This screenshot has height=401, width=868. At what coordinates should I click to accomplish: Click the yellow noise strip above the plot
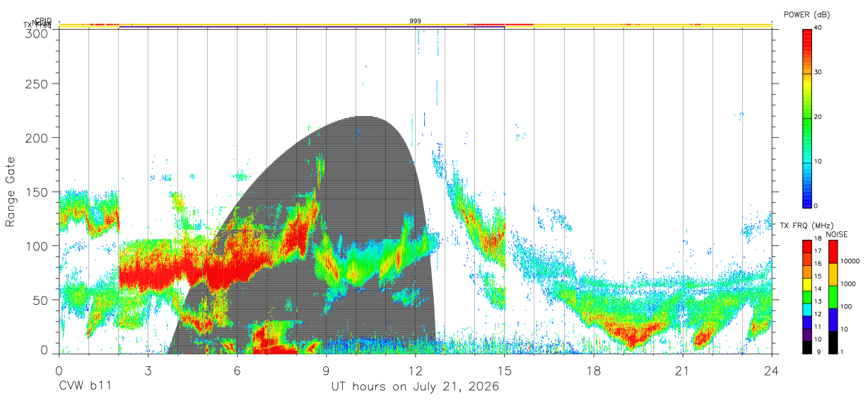coord(415,25)
